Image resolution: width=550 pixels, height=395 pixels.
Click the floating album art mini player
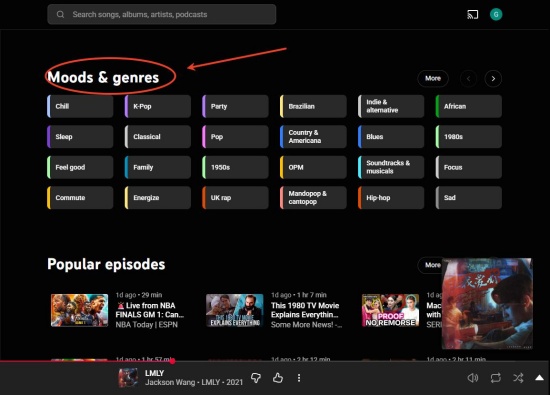click(x=487, y=303)
